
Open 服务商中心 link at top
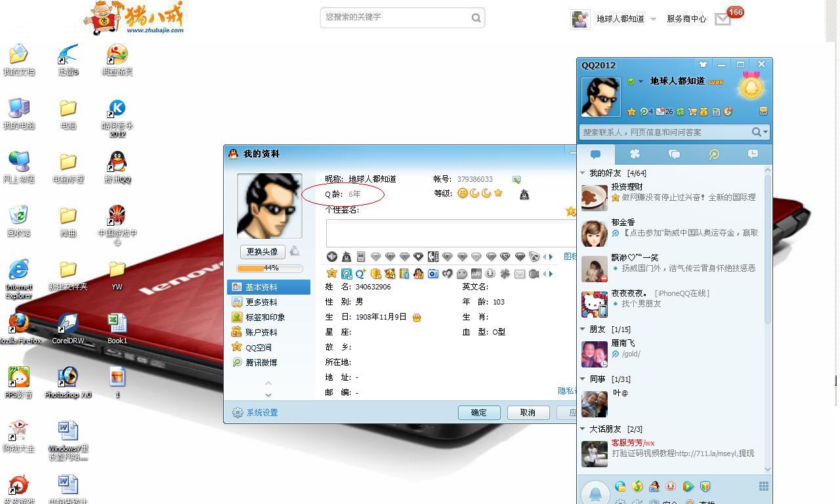point(686,19)
